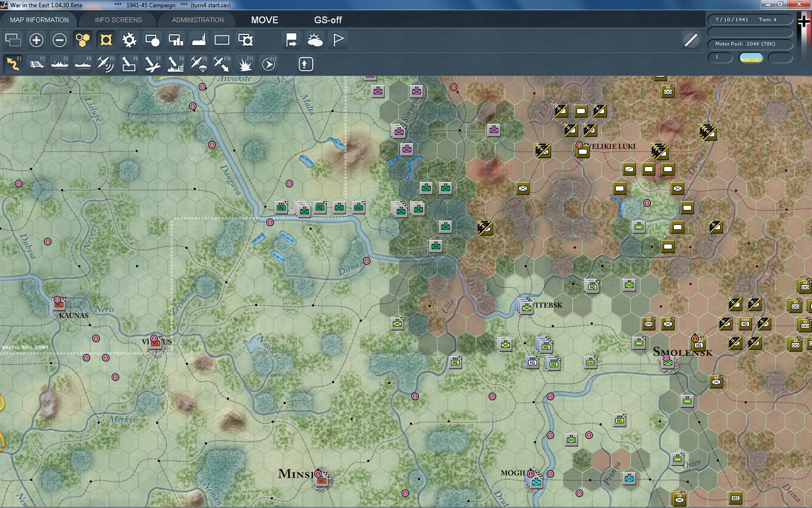Select F2 rail mode

click(37, 63)
